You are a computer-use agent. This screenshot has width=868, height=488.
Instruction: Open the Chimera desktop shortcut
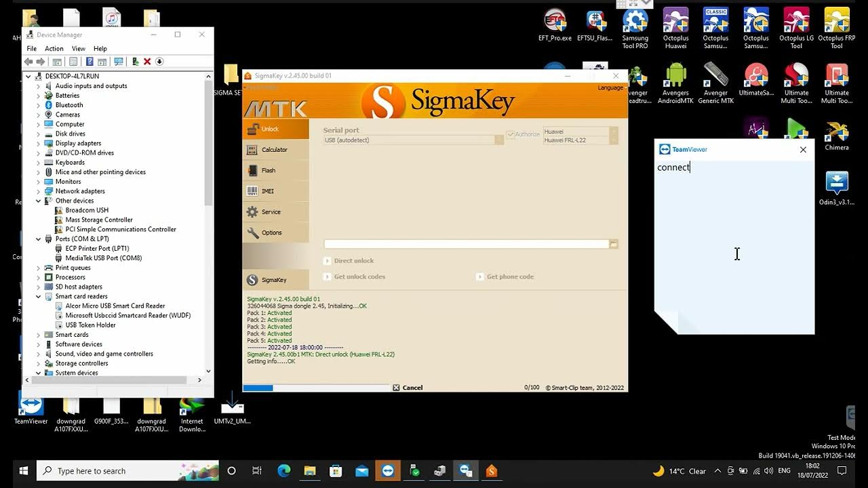click(836, 136)
